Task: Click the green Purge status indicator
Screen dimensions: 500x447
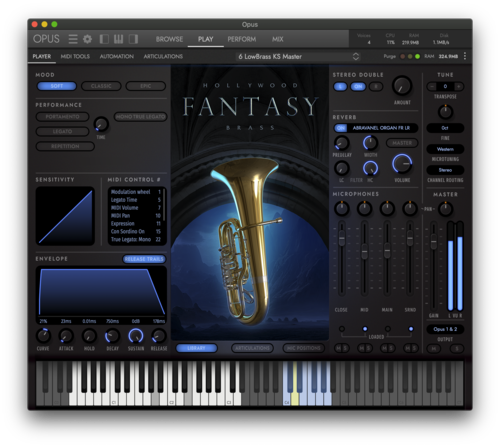Action: [x=417, y=56]
